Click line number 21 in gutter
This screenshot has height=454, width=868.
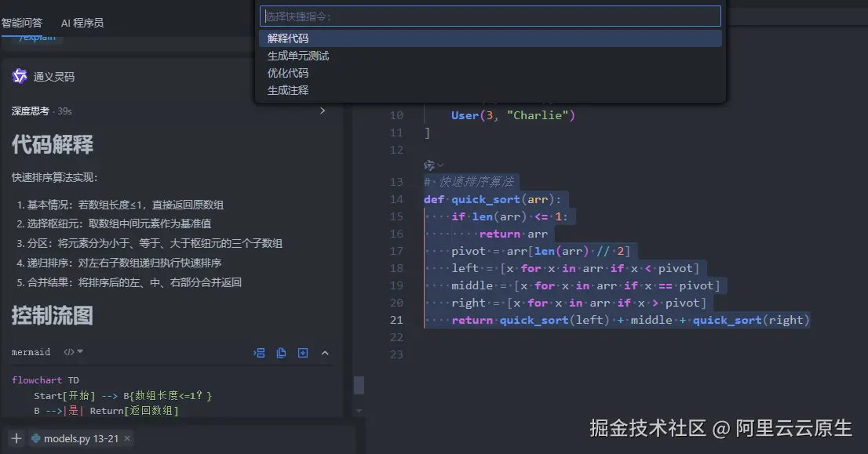(396, 320)
